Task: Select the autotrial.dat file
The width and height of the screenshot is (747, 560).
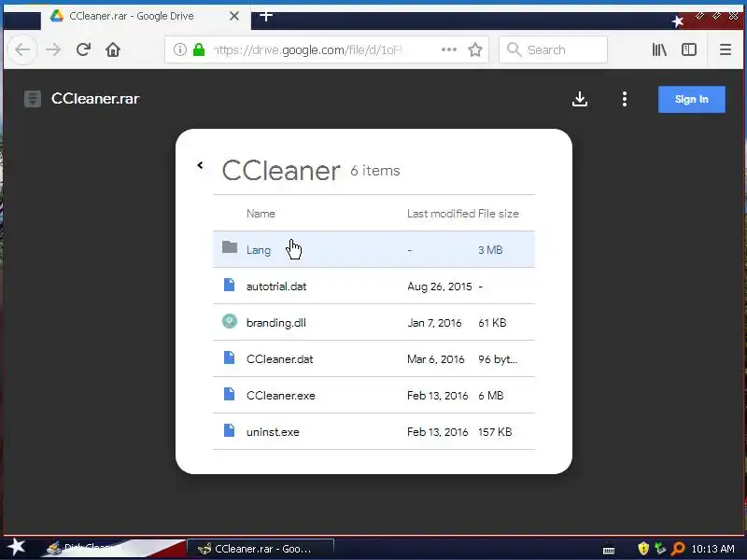Action: point(373,287)
